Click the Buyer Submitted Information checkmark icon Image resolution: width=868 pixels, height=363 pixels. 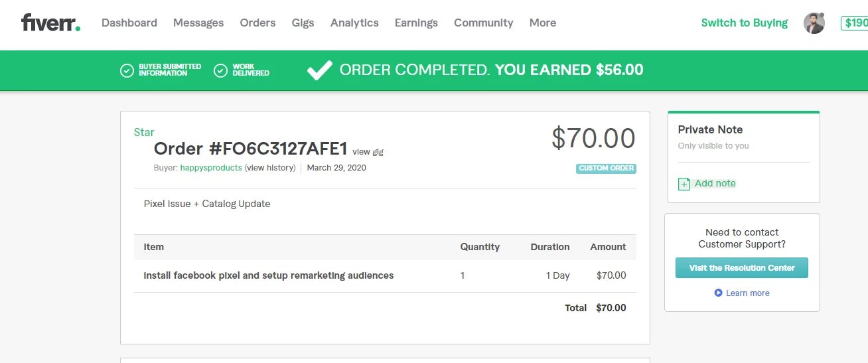pyautogui.click(x=127, y=70)
